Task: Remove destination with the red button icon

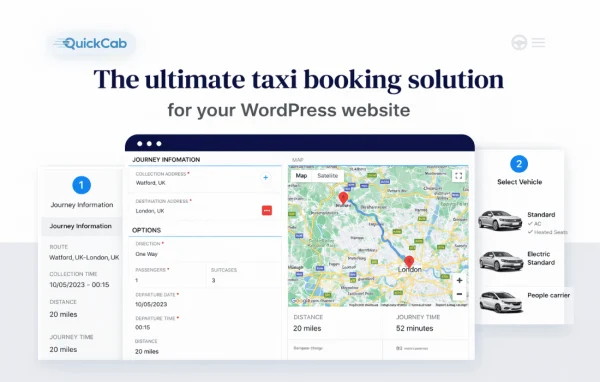Action: [267, 211]
